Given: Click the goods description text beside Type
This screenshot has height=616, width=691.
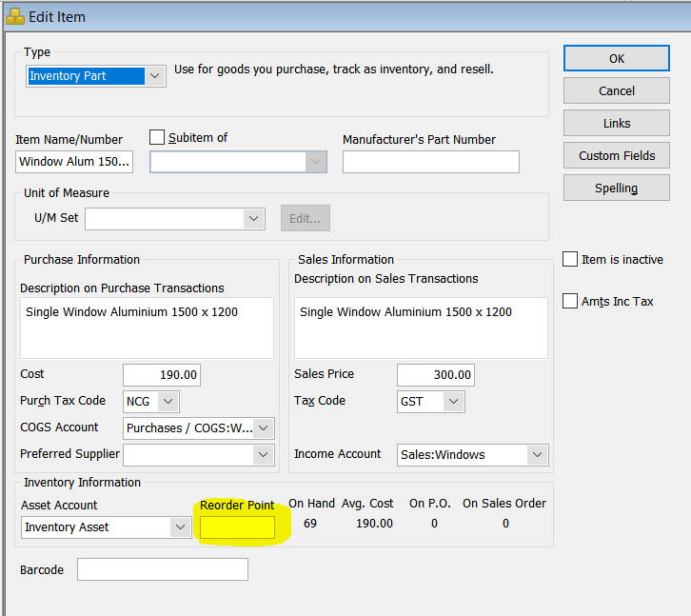Looking at the screenshot, I should (333, 70).
